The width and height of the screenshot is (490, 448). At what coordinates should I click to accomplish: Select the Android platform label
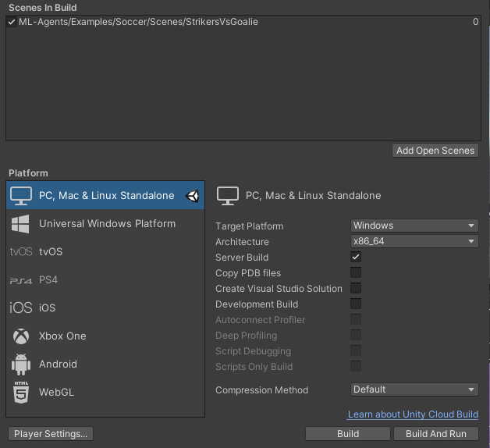point(58,364)
